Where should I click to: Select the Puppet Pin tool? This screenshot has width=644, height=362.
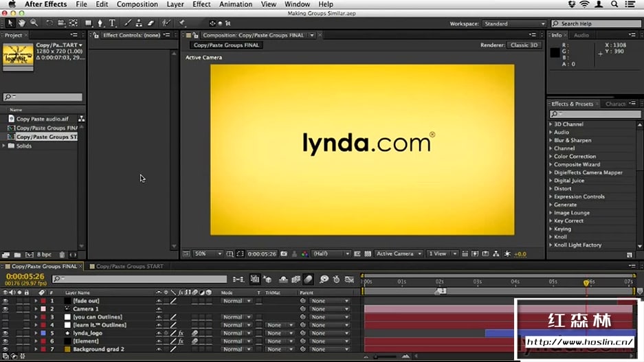[182, 23]
